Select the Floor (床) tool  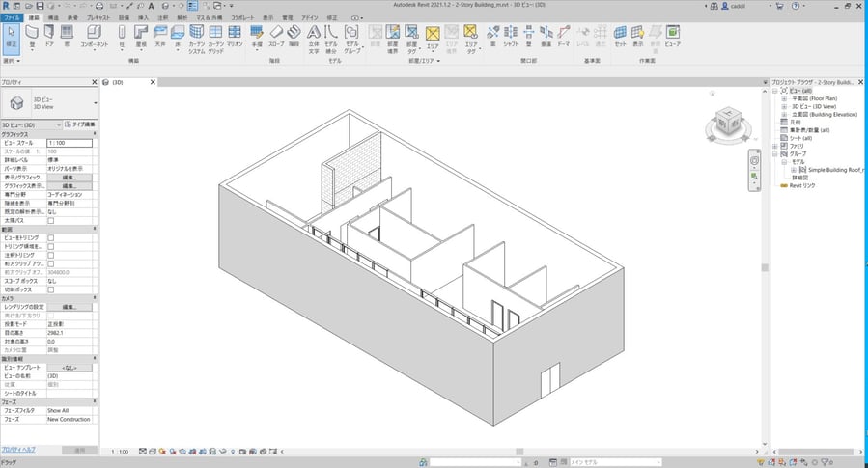178,37
